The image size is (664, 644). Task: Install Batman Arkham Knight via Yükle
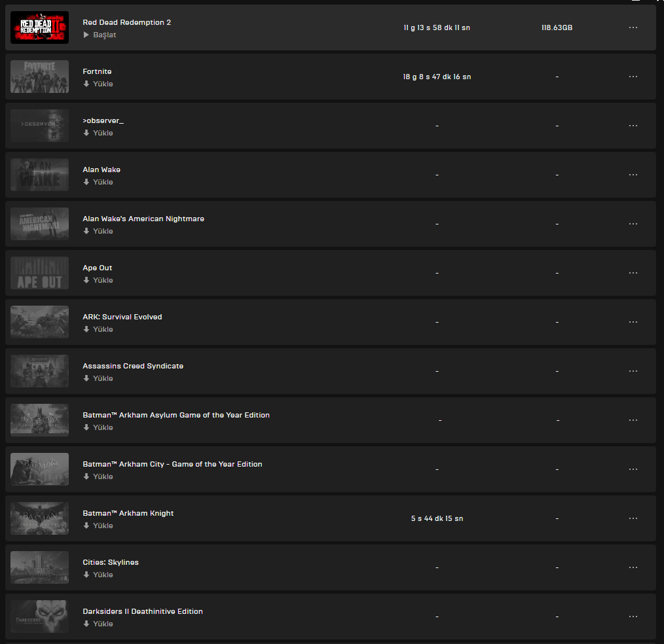click(98, 526)
